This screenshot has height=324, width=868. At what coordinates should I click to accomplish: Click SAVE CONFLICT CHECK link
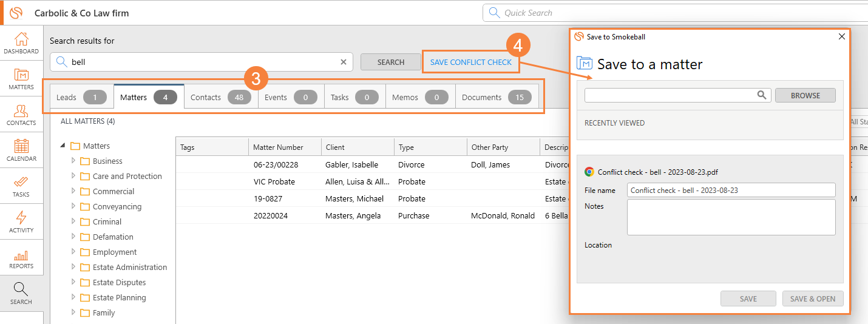click(x=471, y=62)
